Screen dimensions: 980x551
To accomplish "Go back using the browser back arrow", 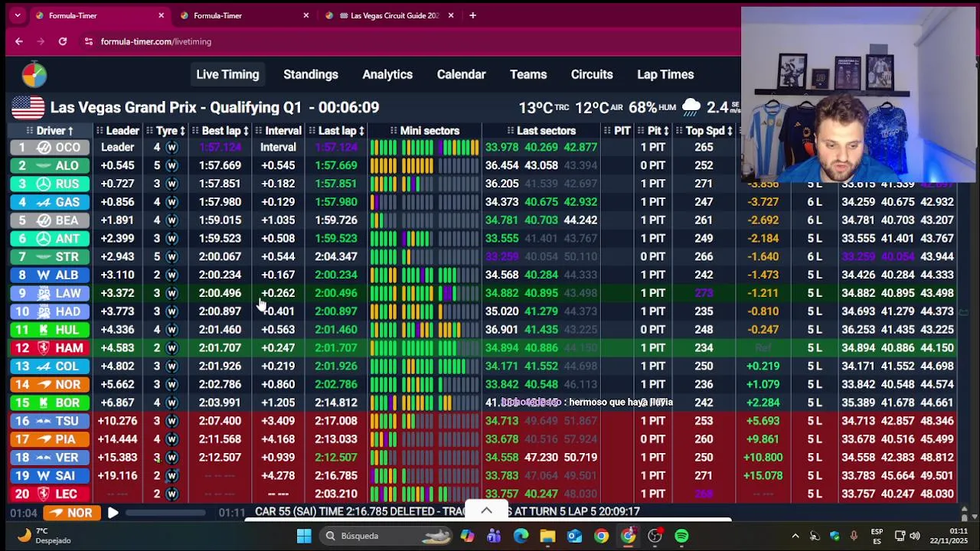I will (x=19, y=41).
